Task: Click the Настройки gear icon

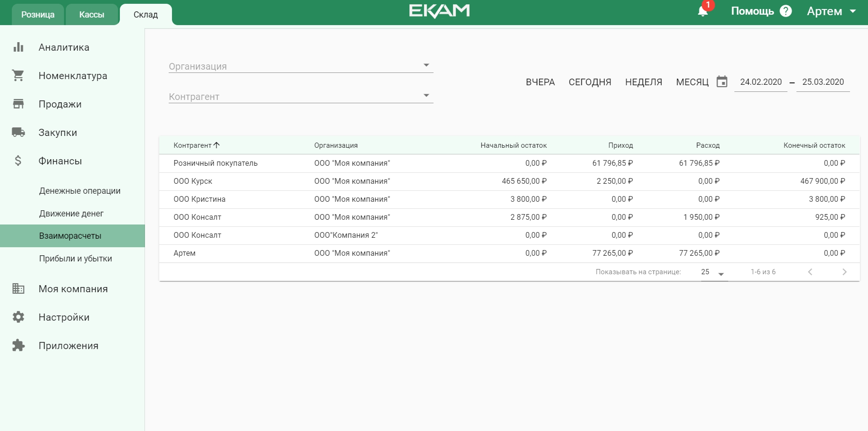Action: (x=18, y=317)
